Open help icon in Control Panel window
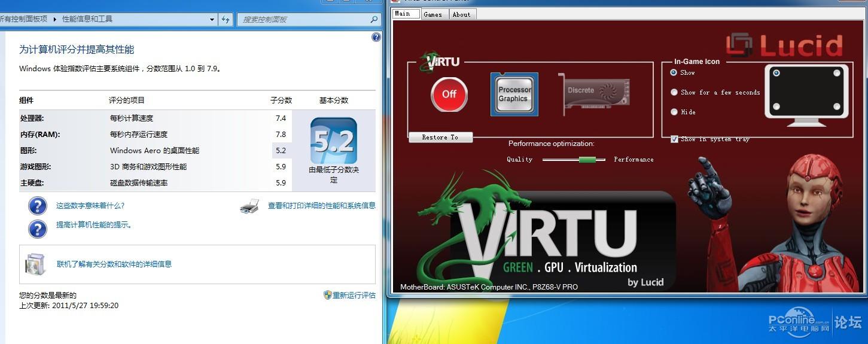The image size is (868, 344). [376, 37]
